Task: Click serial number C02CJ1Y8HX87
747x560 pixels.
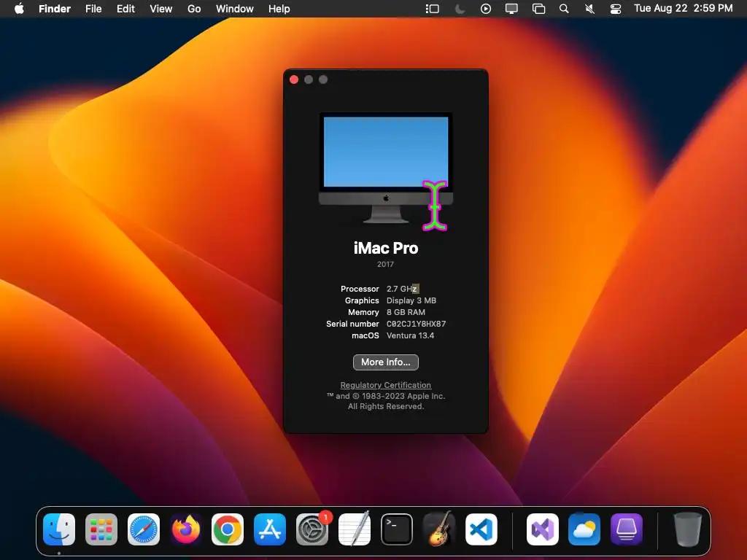Action: pos(416,324)
